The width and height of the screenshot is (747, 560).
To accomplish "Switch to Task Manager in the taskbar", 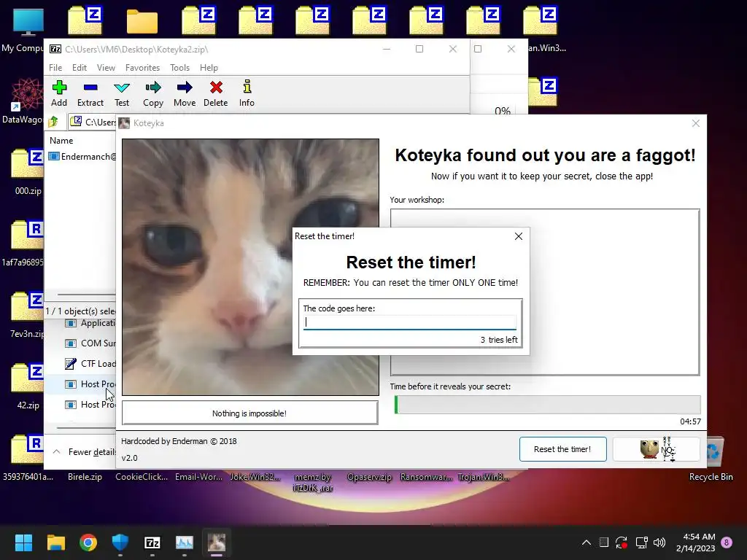I will (x=185, y=542).
